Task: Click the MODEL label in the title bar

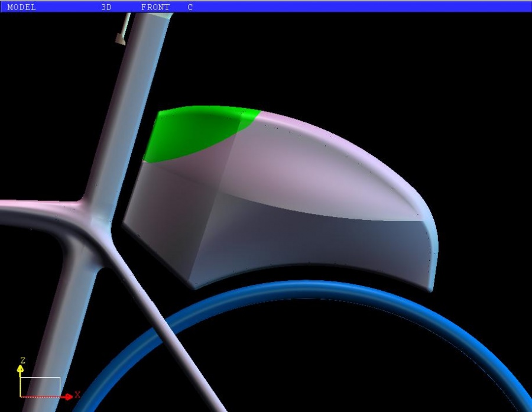Action: (21, 7)
